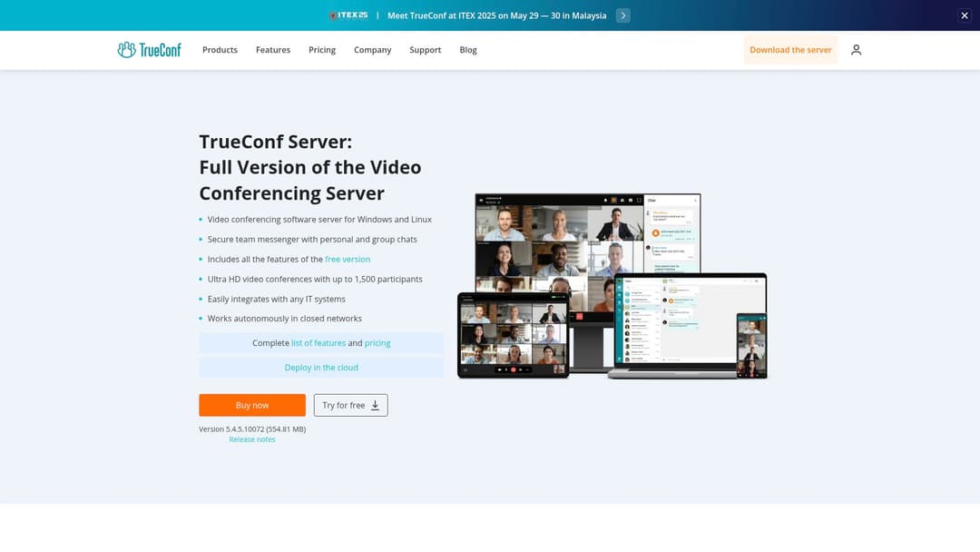Click the 'Works autonomously in closed networks' bullet

point(284,318)
